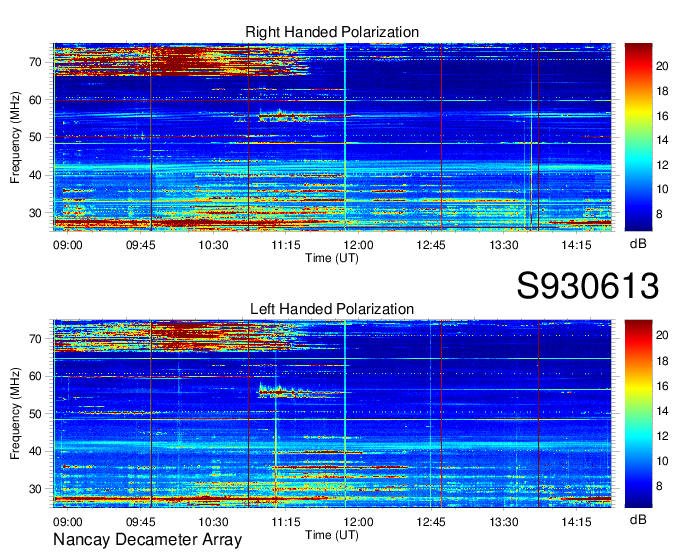Screen dimensions: 680x552
Task: Click the dB unit label under lower colorbar
Action: click(x=638, y=519)
